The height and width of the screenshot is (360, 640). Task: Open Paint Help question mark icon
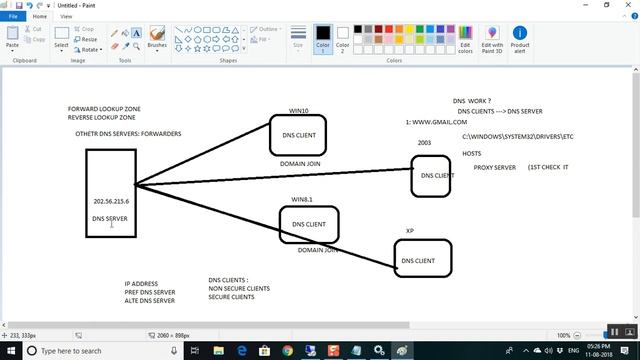click(635, 16)
